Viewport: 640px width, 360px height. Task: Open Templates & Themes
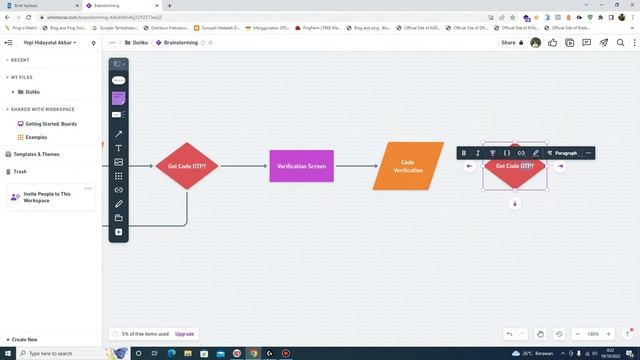coord(32,154)
